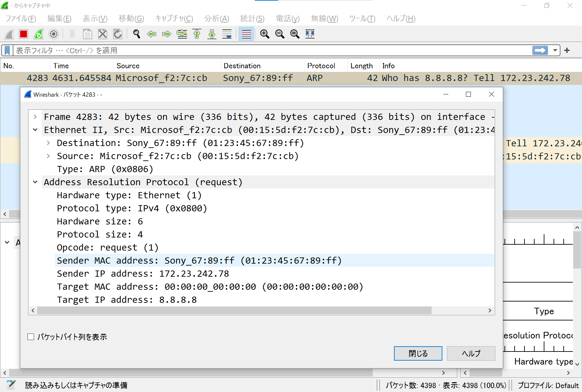The width and height of the screenshot is (582, 392).
Task: Open the 統計(S) menu
Action: click(x=252, y=19)
